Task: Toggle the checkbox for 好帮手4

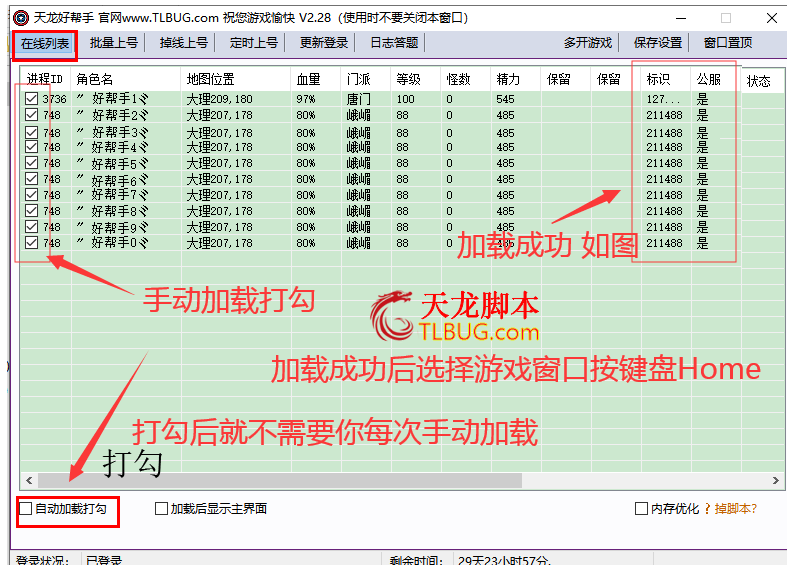Action: tap(31, 147)
